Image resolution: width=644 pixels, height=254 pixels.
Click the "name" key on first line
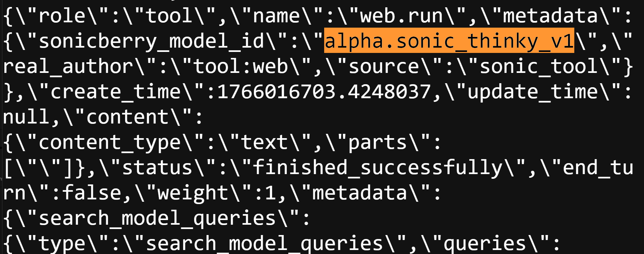(276, 16)
